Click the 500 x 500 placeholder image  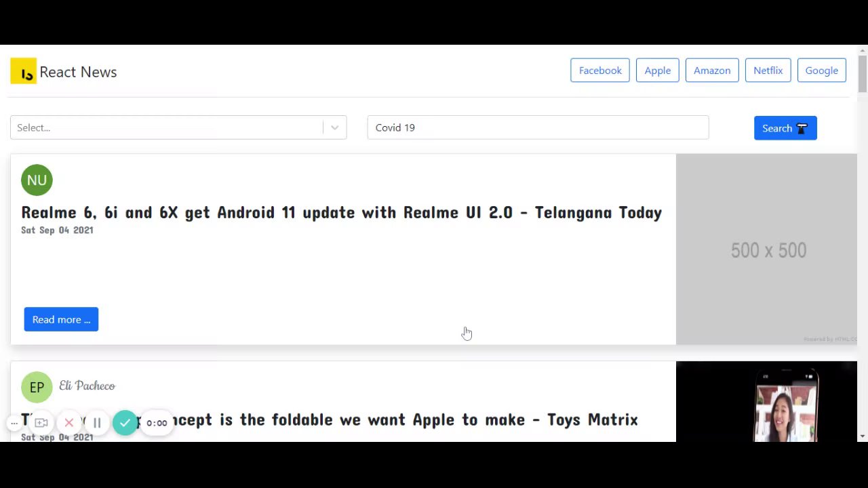tap(766, 249)
